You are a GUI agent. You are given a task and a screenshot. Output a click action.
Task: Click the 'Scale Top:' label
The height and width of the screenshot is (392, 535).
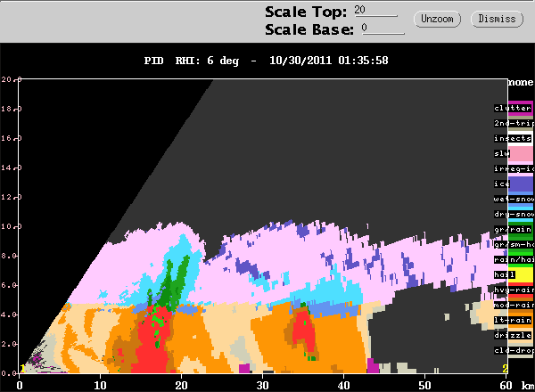point(306,12)
